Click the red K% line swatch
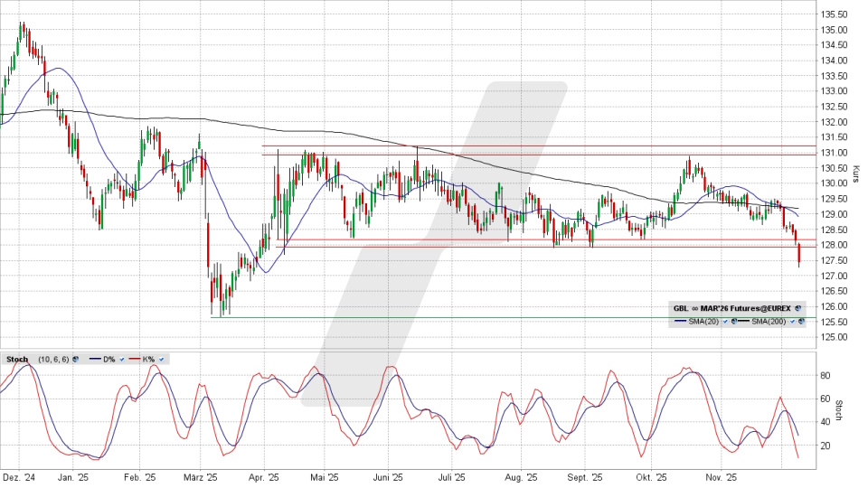Viewport: 868px width, 488px height. (x=135, y=359)
